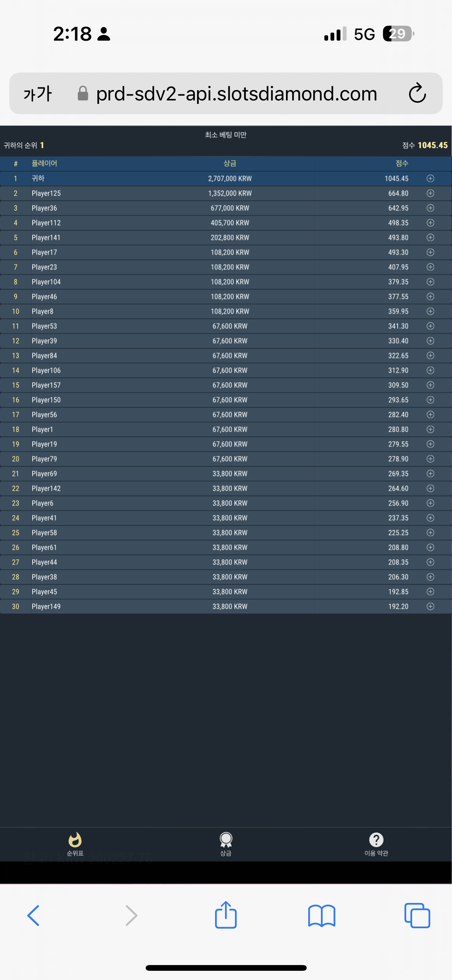This screenshot has height=980, width=452.
Task: Select the Player112 leaderboard row
Action: [226, 223]
